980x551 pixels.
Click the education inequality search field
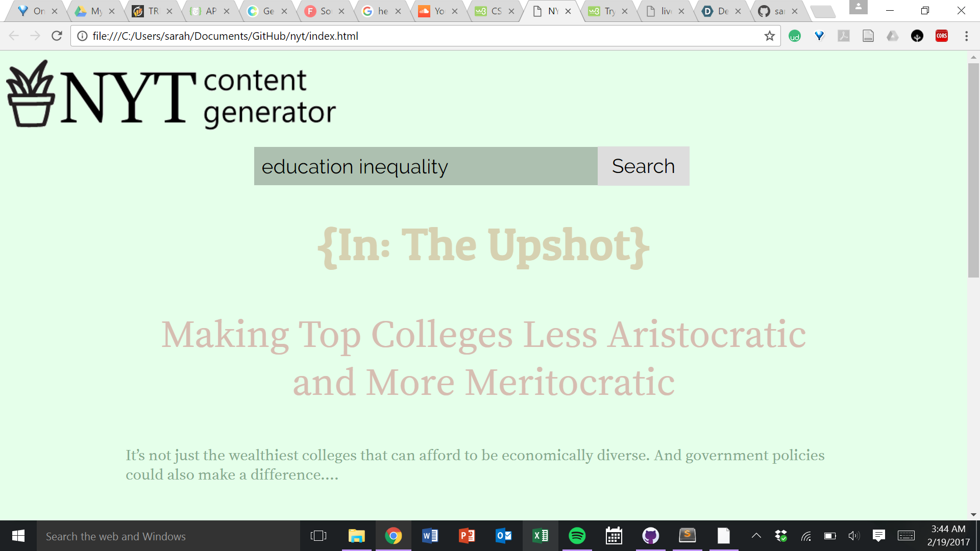pyautogui.click(x=425, y=166)
